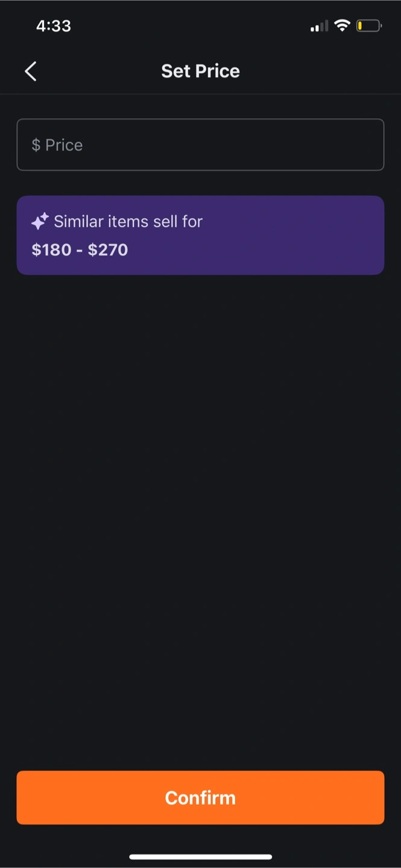This screenshot has width=401, height=868.
Task: Tap the $180 lower price value
Action: click(51, 250)
